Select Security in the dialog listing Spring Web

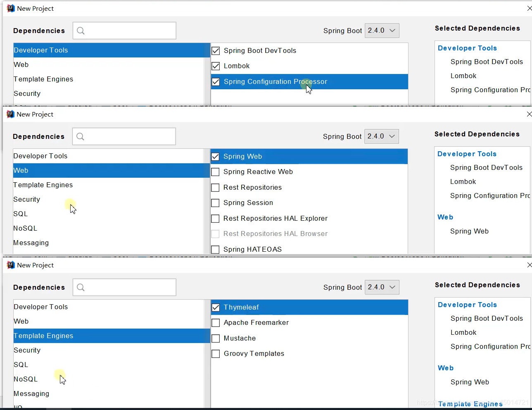point(109,199)
